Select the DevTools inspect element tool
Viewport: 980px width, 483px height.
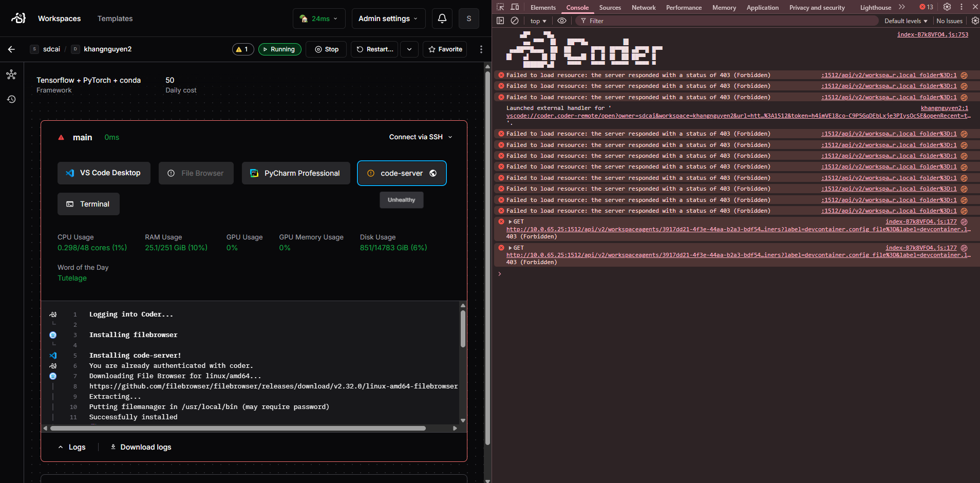[500, 7]
